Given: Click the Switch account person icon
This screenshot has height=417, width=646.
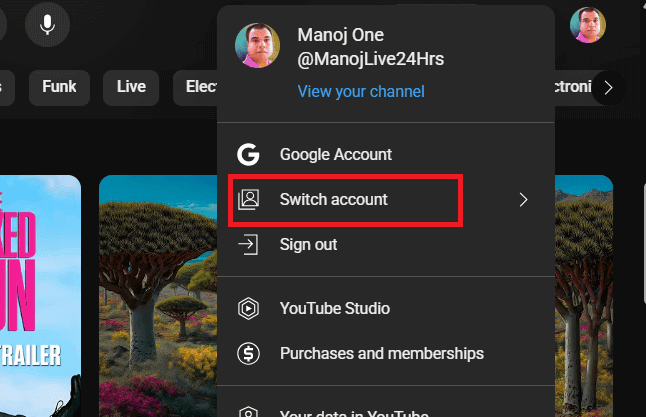Looking at the screenshot, I should pyautogui.click(x=248, y=200).
